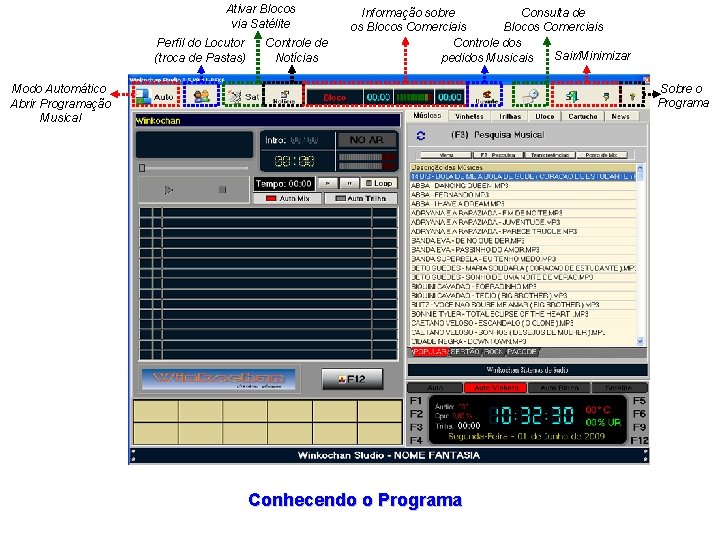Select the PAGODE genre tab

pyautogui.click(x=522, y=352)
